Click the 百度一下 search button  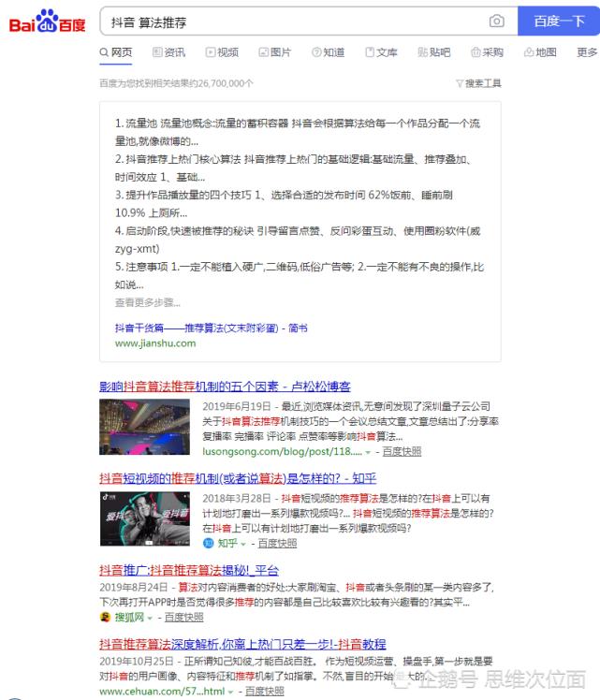point(559,21)
